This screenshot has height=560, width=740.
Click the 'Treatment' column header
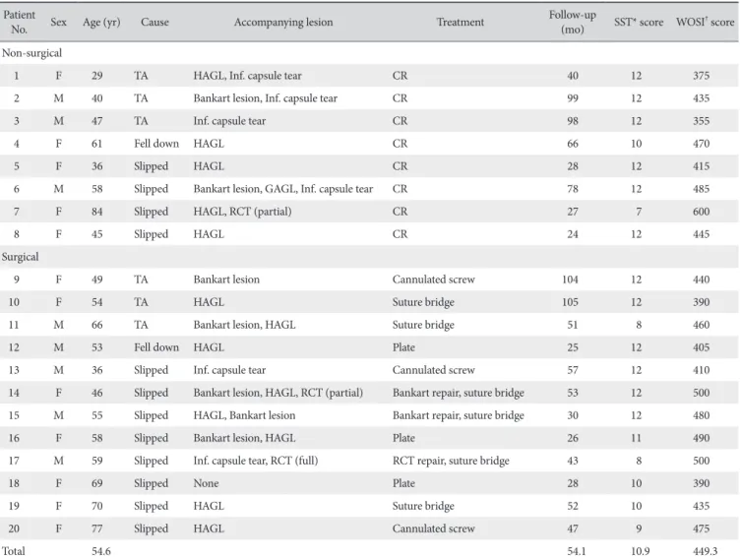coord(461,22)
